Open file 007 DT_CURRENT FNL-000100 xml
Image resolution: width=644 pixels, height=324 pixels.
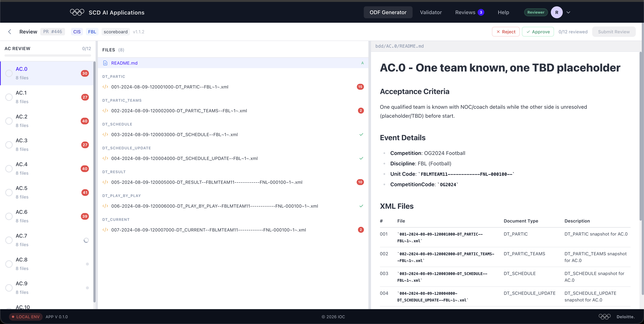[x=233, y=230]
